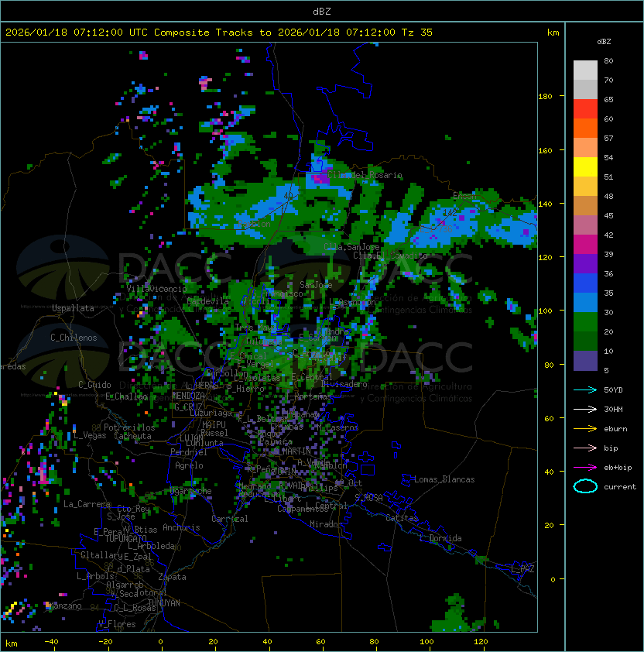Click the pink bip arrow icon
Image resolution: width=644 pixels, height=652 pixels.
pyautogui.click(x=585, y=448)
